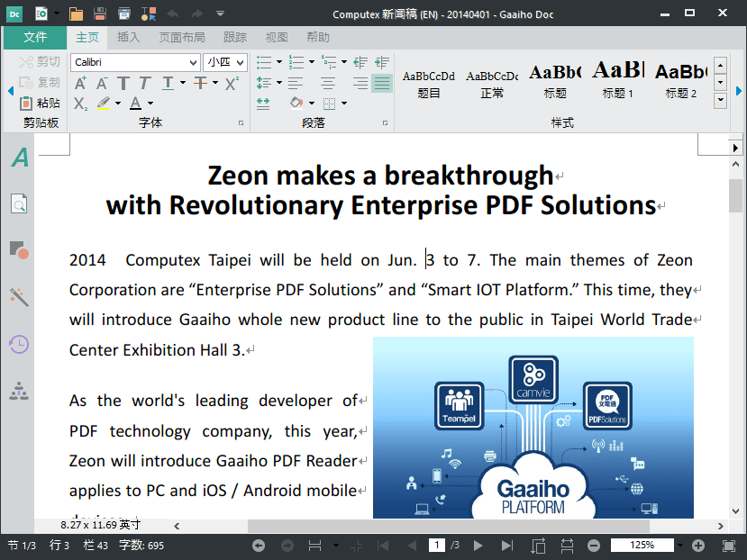
Task: Open the 帮助 help tab
Action: pyautogui.click(x=318, y=37)
